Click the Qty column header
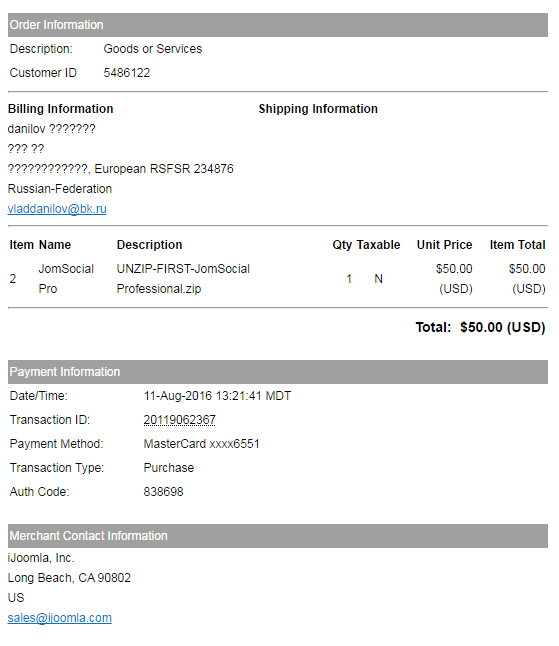The image size is (559, 646). [342, 245]
